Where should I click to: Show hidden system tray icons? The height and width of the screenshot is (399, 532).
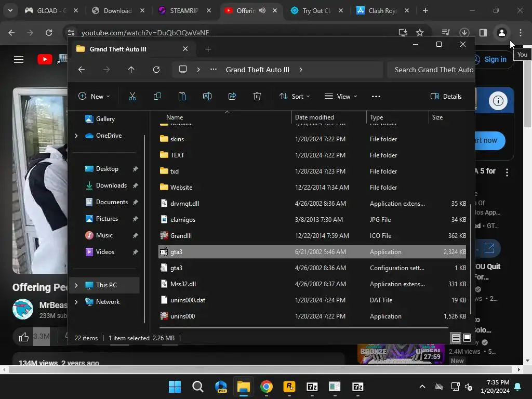click(422, 387)
